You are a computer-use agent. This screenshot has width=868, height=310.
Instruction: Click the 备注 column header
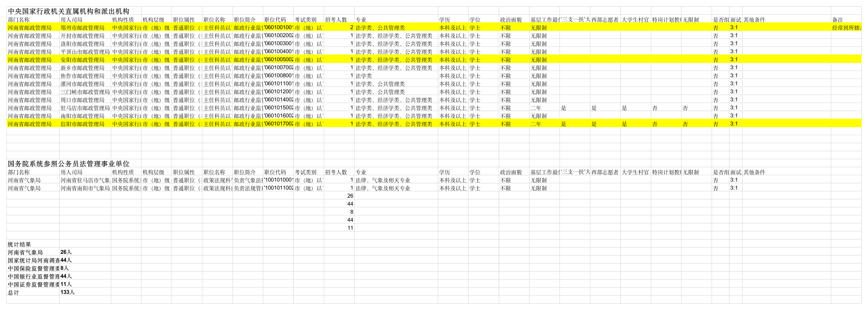click(x=846, y=19)
